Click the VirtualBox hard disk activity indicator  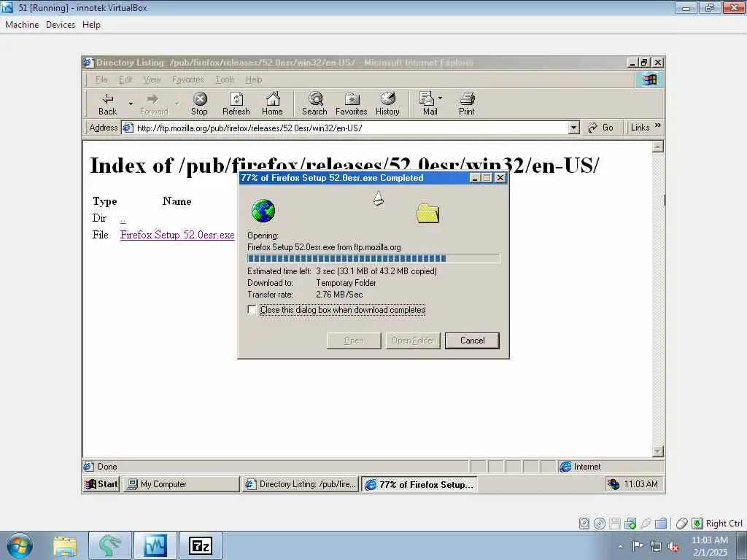pyautogui.click(x=584, y=524)
